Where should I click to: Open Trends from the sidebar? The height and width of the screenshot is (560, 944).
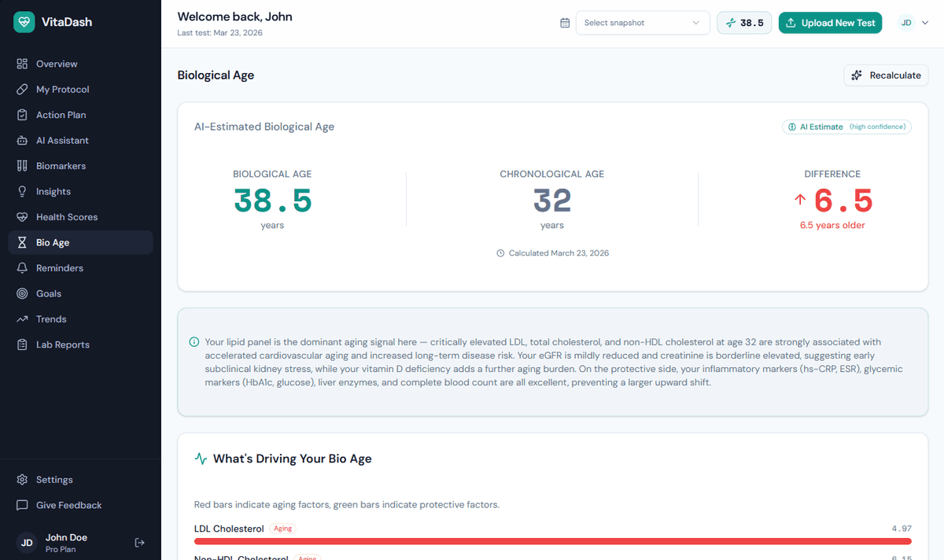pos(51,319)
